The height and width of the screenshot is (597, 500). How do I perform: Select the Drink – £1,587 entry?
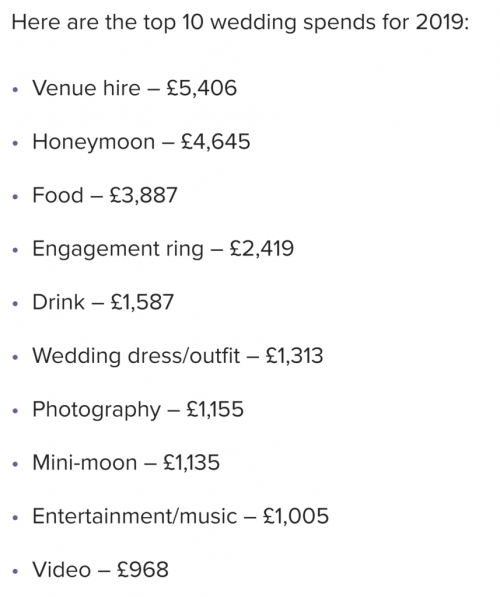tap(103, 302)
